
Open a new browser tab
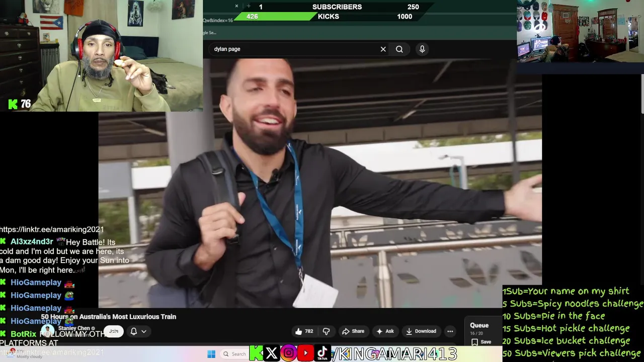[x=249, y=6]
